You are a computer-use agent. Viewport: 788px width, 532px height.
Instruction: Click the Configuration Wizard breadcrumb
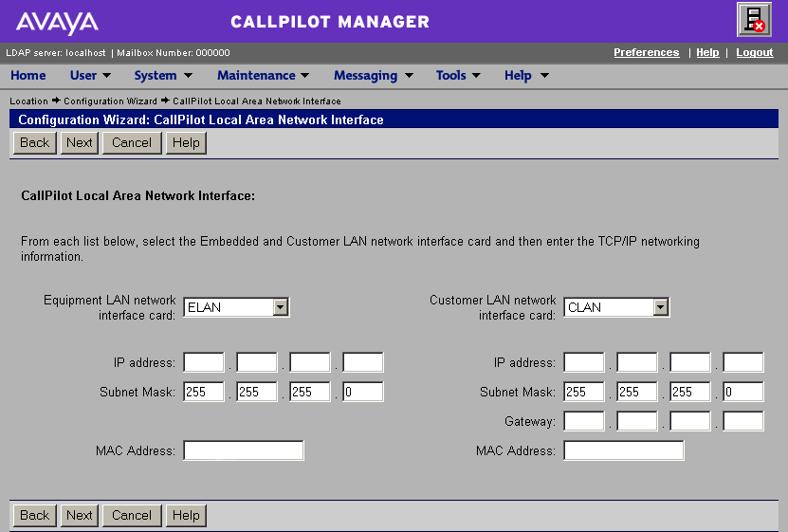point(110,101)
